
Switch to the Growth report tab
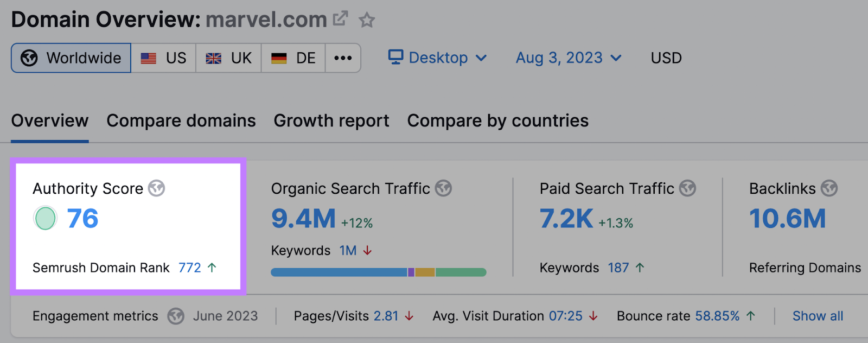click(x=331, y=120)
